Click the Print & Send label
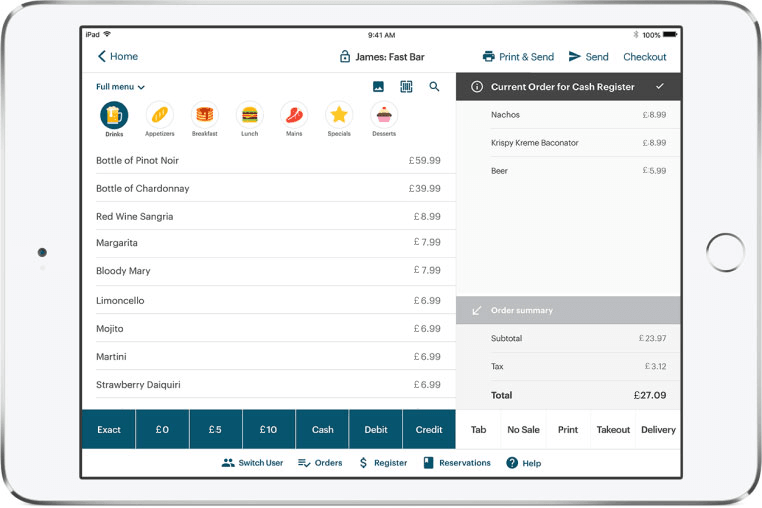The width and height of the screenshot is (762, 508). pos(526,57)
